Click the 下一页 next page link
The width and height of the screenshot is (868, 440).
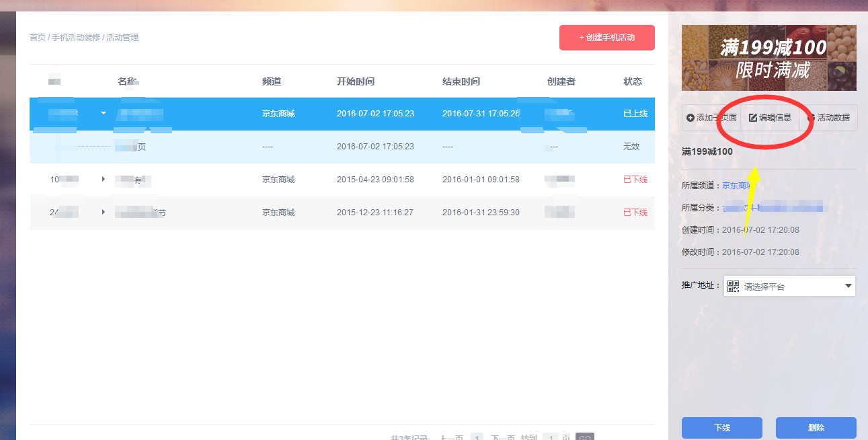coord(502,437)
